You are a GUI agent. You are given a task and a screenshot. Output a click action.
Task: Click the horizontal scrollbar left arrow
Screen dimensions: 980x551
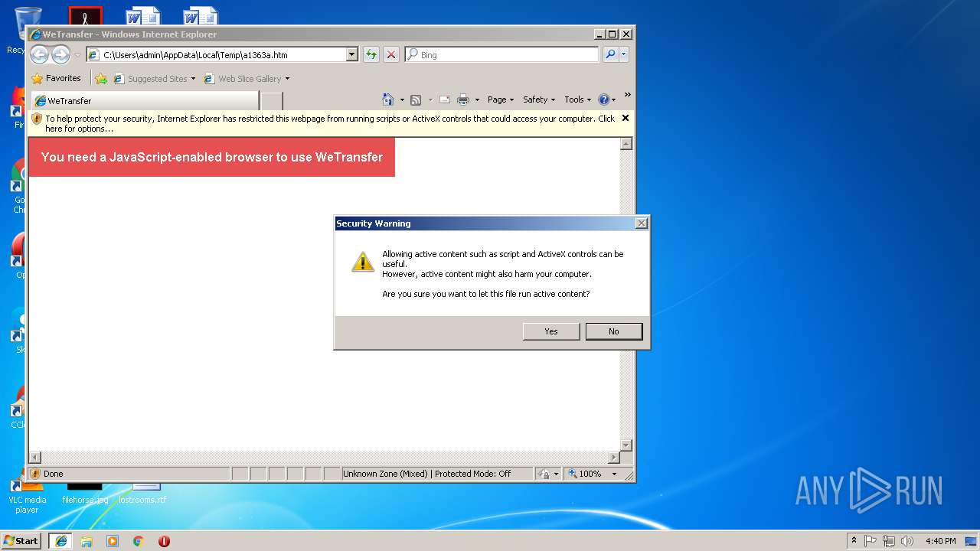click(34, 458)
